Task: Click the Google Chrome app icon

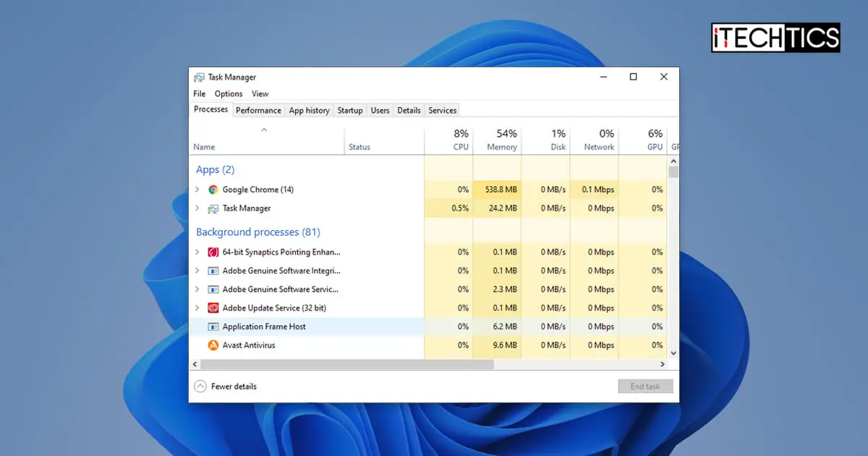Action: (x=213, y=190)
